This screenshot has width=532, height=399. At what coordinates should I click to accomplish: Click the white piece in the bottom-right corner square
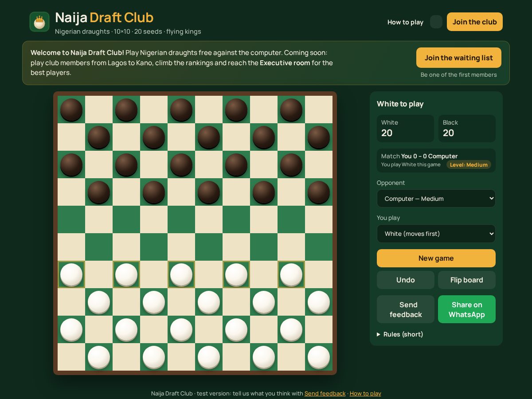point(319,357)
